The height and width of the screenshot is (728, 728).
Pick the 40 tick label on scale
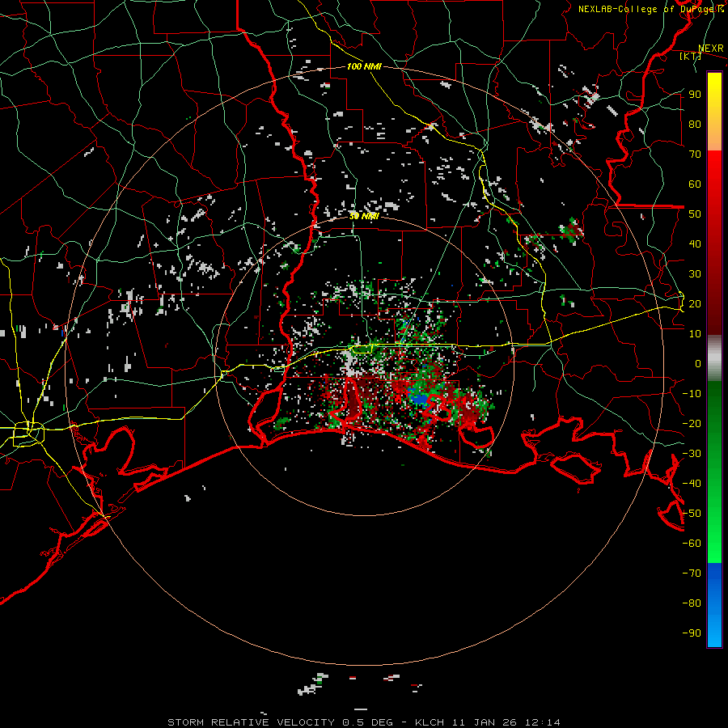pos(695,243)
